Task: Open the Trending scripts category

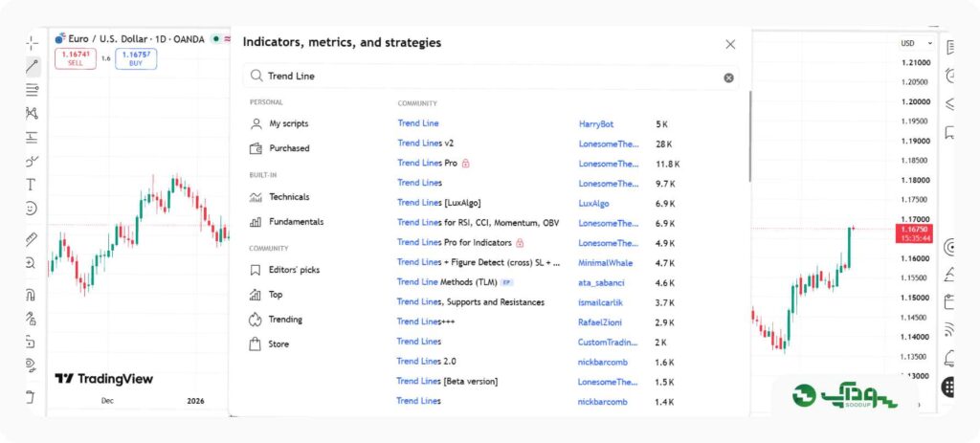Action: point(277,320)
